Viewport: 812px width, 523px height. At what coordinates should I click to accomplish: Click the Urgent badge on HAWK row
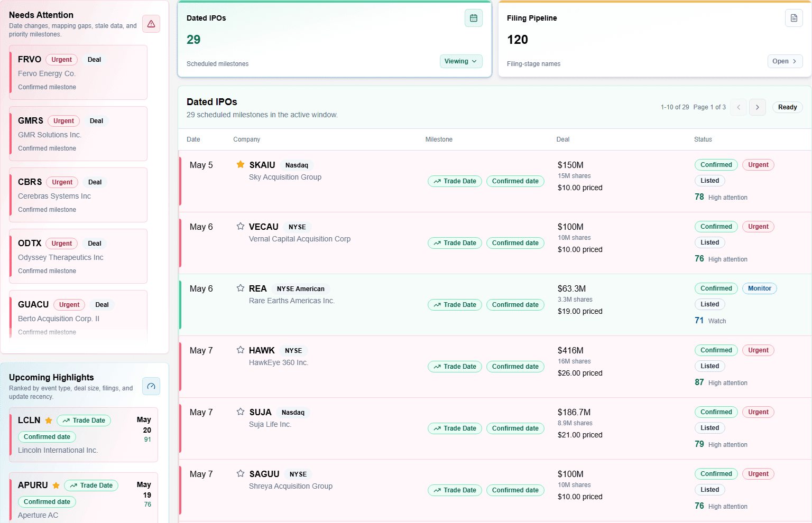(x=758, y=350)
